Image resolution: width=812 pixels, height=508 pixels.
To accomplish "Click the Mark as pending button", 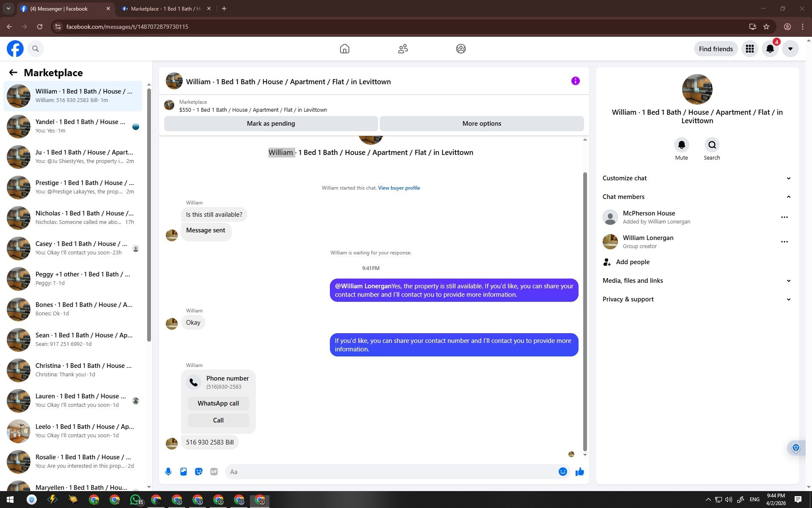I will (271, 124).
